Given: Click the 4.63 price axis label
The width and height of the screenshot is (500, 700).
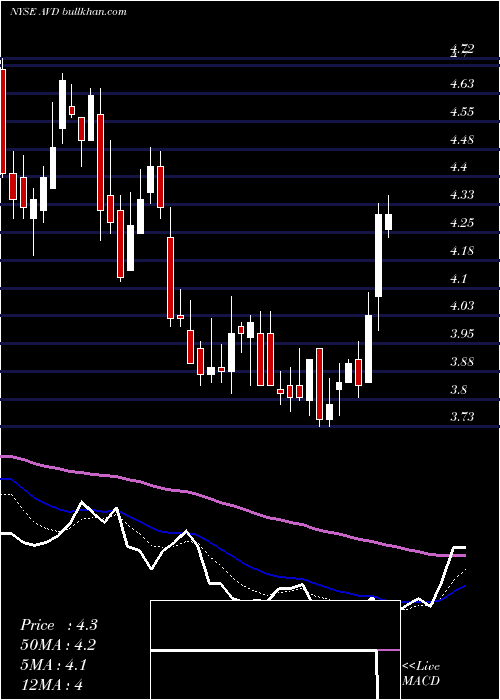Looking at the screenshot, I should 462,83.
